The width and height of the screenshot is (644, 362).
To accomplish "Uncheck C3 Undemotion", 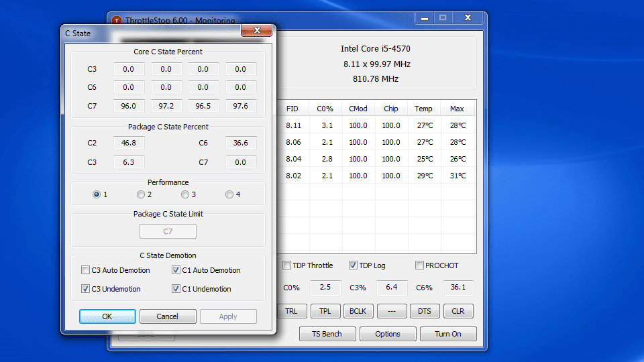I will tap(85, 289).
